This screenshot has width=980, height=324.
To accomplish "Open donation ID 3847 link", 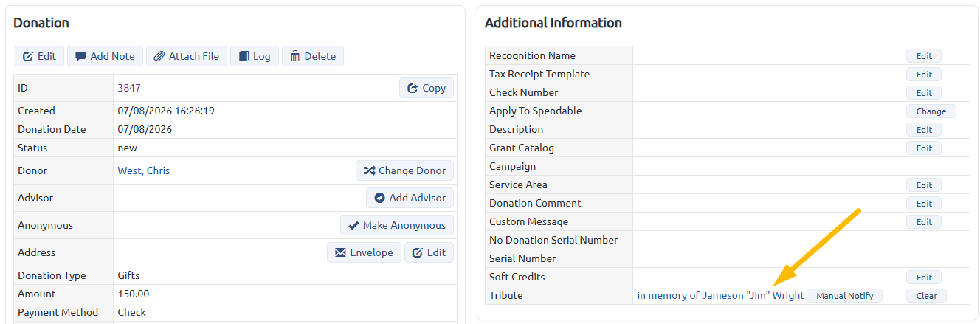I will coord(129,88).
